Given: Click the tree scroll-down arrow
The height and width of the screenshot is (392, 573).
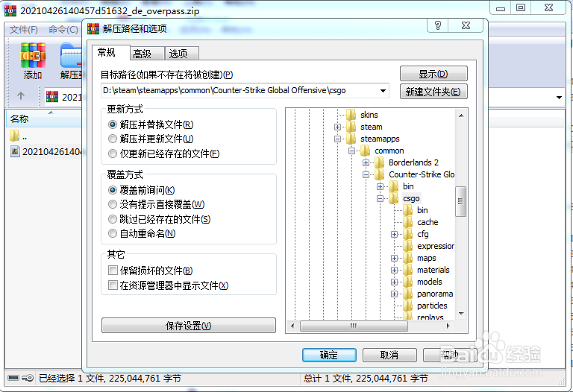Looking at the screenshot, I should pos(461,314).
